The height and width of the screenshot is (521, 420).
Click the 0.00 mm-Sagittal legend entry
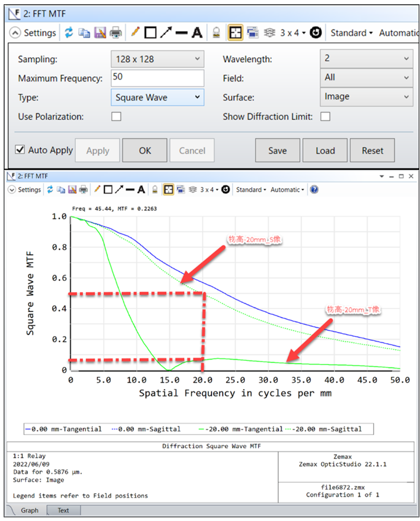click(x=147, y=429)
